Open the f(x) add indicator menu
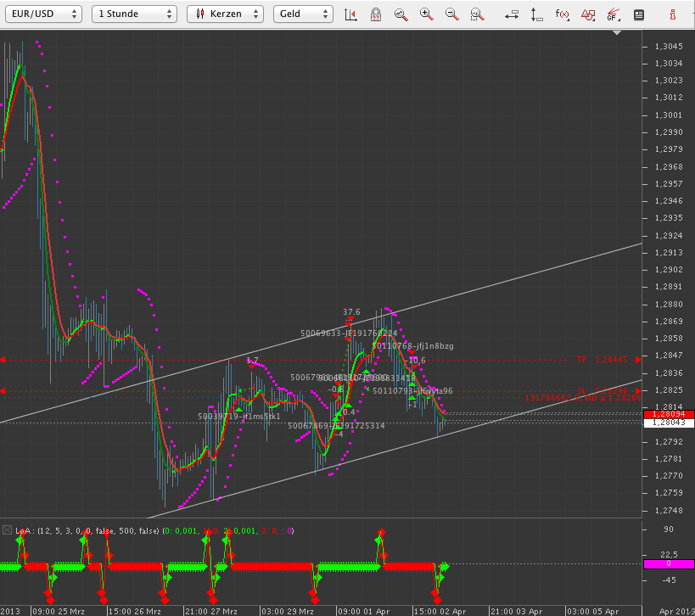Screen dimensions: 695x616 click(x=562, y=14)
